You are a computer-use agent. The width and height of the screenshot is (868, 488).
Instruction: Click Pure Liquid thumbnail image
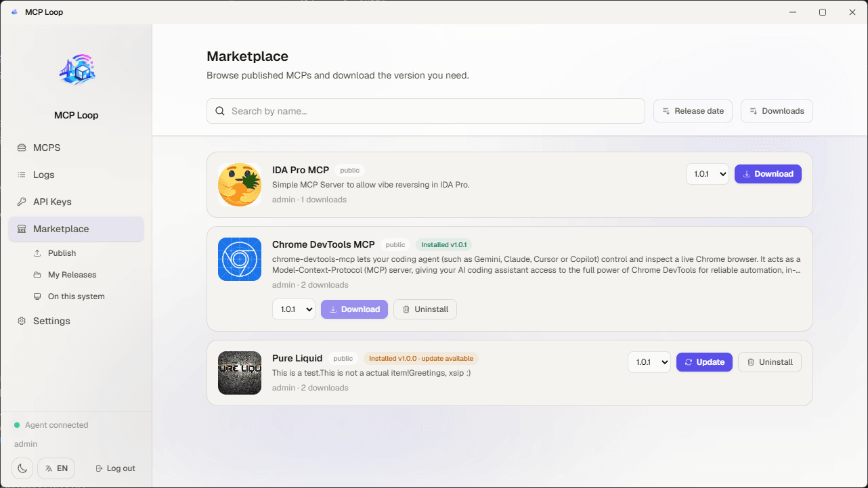tap(240, 373)
